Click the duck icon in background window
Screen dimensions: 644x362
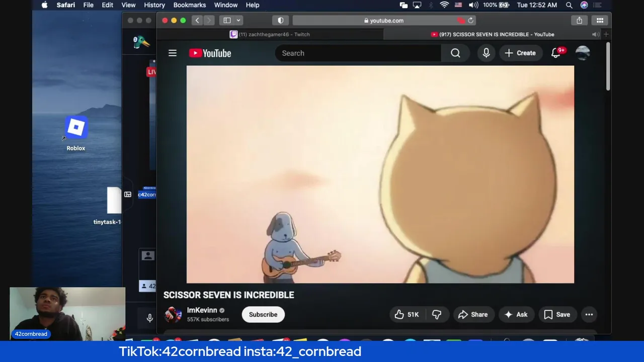(x=141, y=42)
